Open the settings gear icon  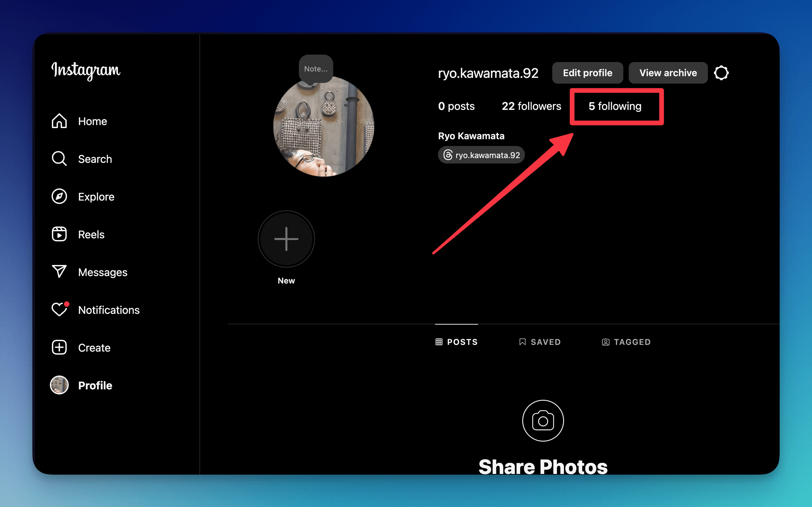721,73
